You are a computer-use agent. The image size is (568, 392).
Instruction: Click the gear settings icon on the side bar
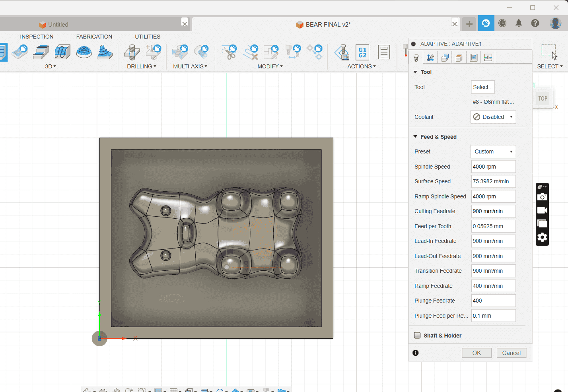542,237
